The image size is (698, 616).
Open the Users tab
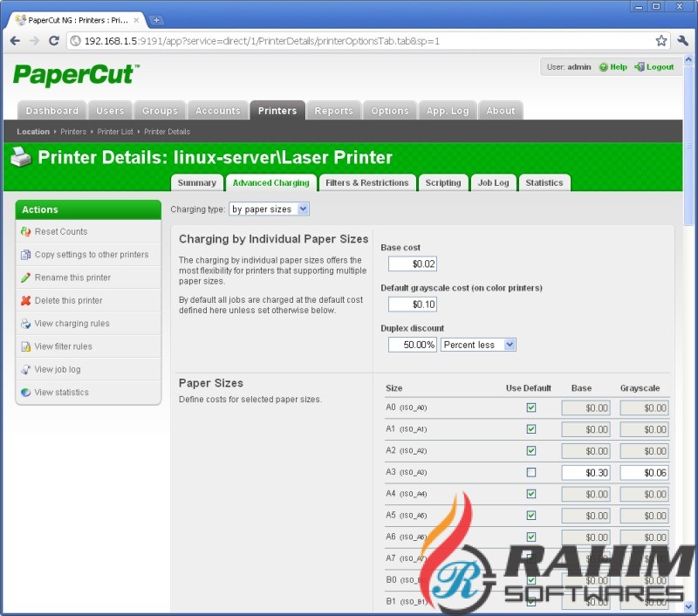click(x=110, y=111)
